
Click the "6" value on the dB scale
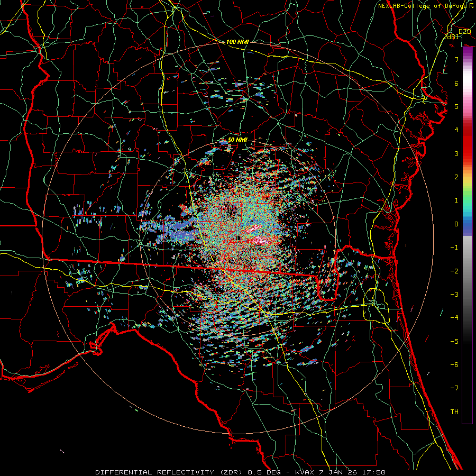click(x=456, y=83)
